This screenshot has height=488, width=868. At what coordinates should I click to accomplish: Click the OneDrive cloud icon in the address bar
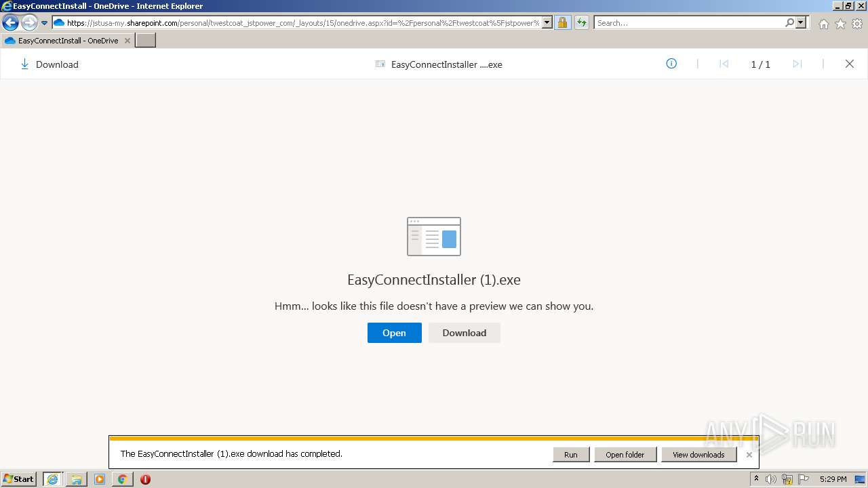pyautogui.click(x=59, y=22)
